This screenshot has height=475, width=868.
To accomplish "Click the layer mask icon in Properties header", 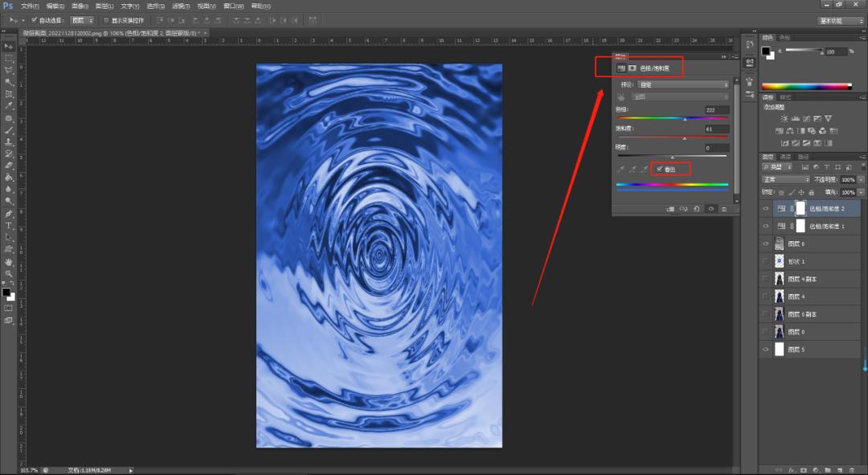I will pos(633,68).
